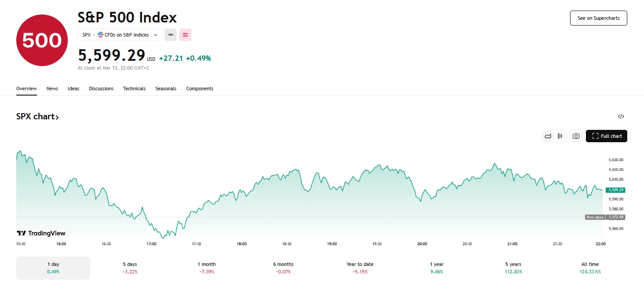
Task: Open the Full chart view
Action: coord(606,136)
